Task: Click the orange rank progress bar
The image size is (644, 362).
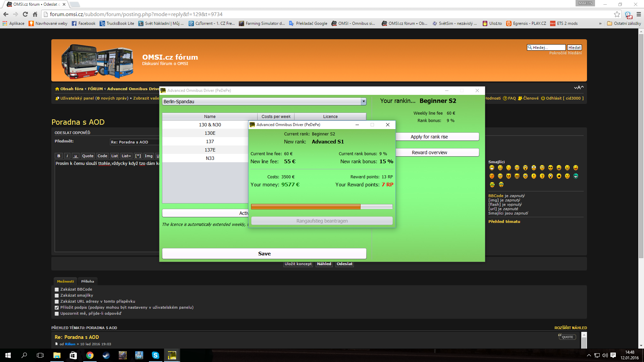Action: pyautogui.click(x=306, y=207)
